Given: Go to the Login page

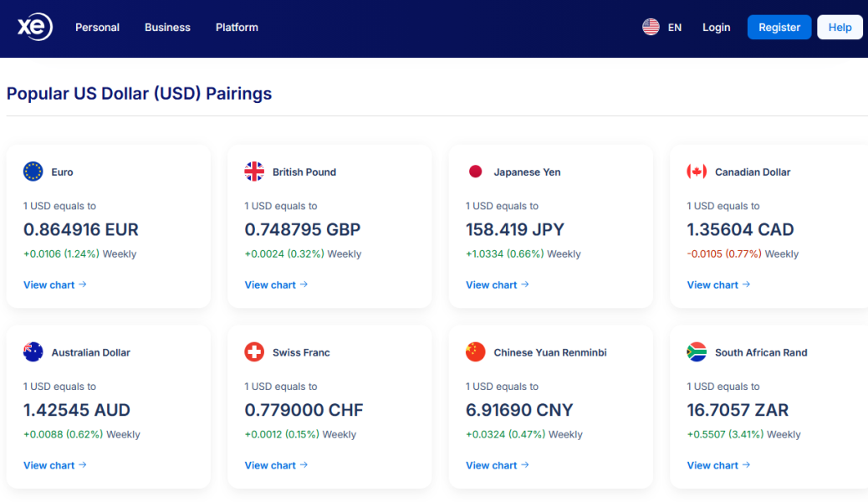Looking at the screenshot, I should click(716, 28).
